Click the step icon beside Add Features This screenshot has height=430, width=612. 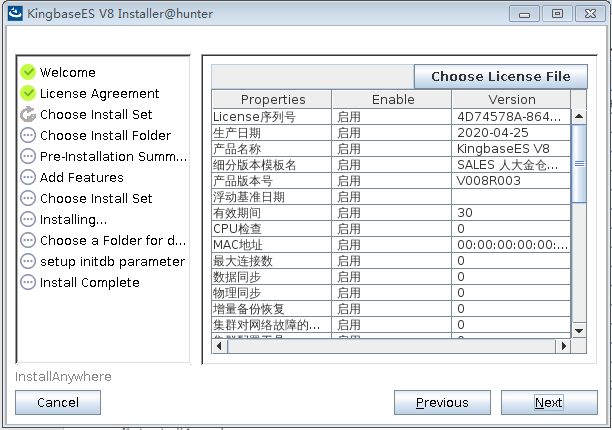coord(28,177)
